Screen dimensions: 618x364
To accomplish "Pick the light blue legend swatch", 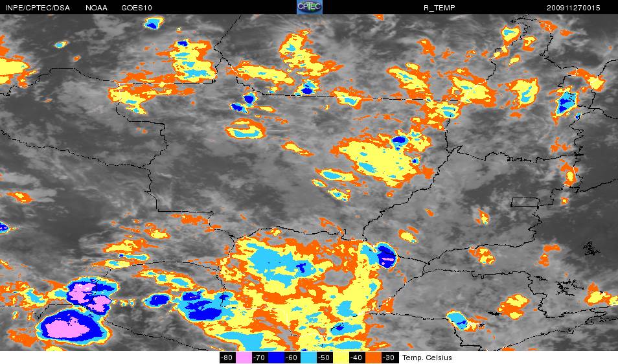I will [308, 358].
